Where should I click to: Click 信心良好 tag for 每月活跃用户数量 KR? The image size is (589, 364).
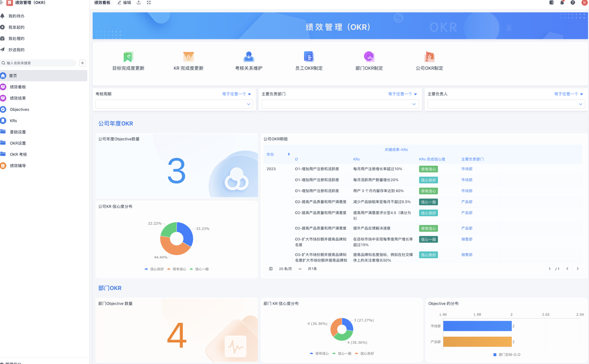coord(428,180)
